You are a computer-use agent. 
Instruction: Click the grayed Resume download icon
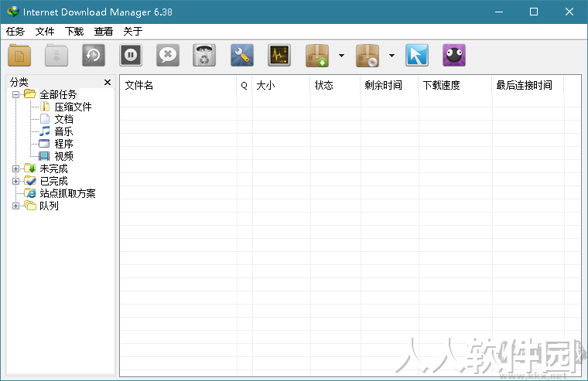coord(56,56)
